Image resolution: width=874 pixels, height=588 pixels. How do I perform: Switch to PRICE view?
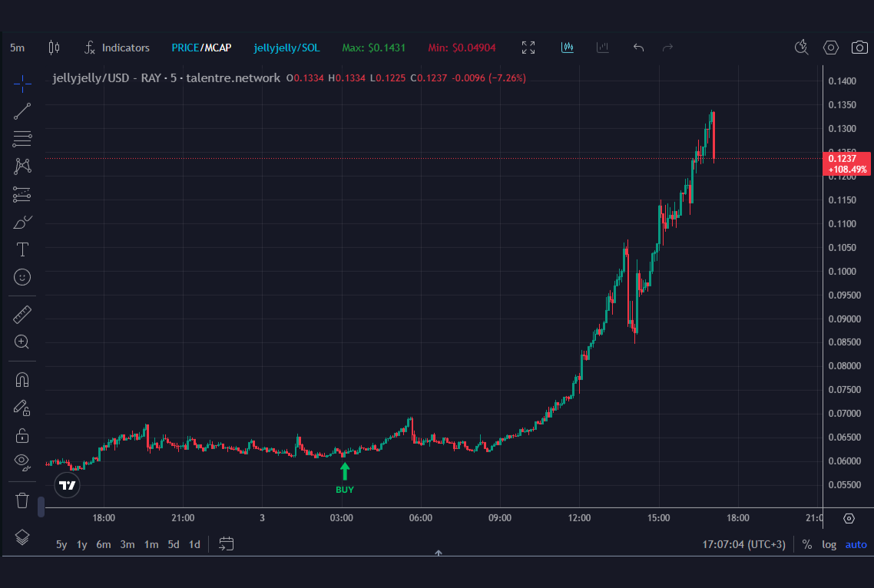(185, 48)
